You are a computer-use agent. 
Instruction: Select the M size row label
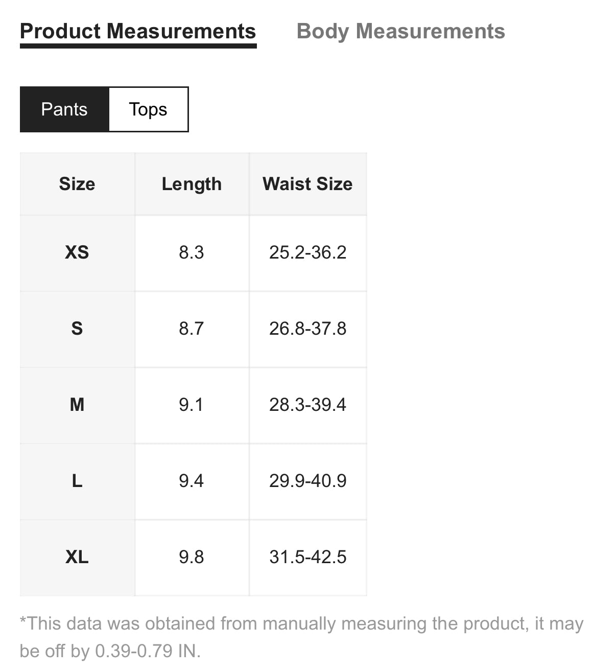point(77,405)
